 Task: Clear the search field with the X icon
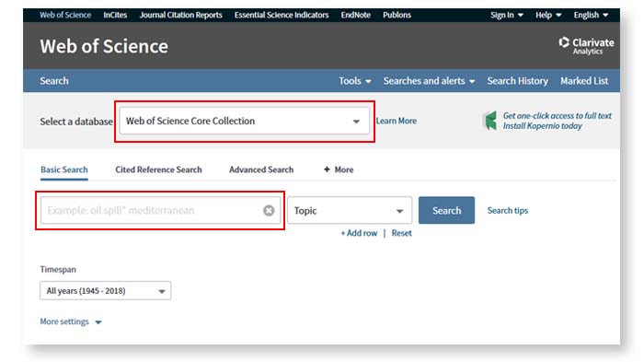269,211
